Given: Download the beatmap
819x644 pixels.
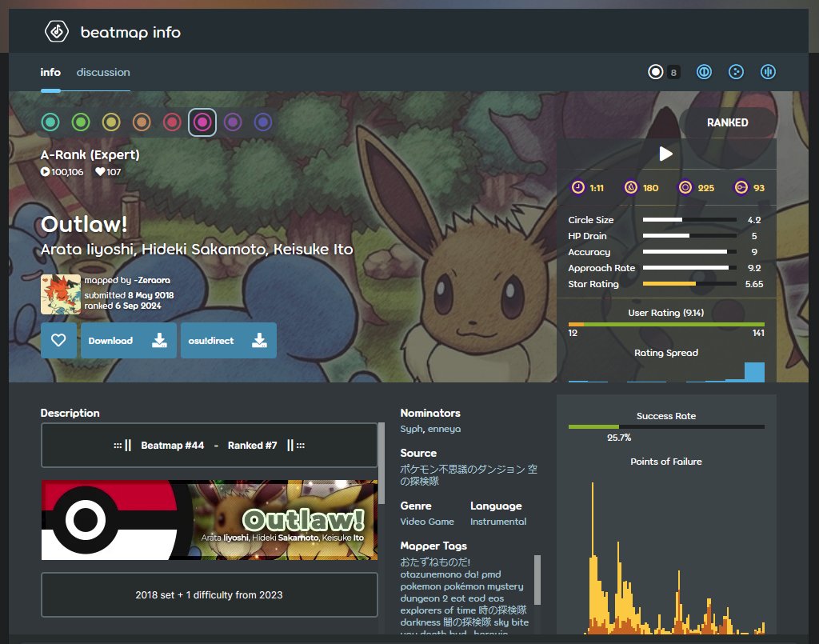Looking at the screenshot, I should click(x=128, y=341).
